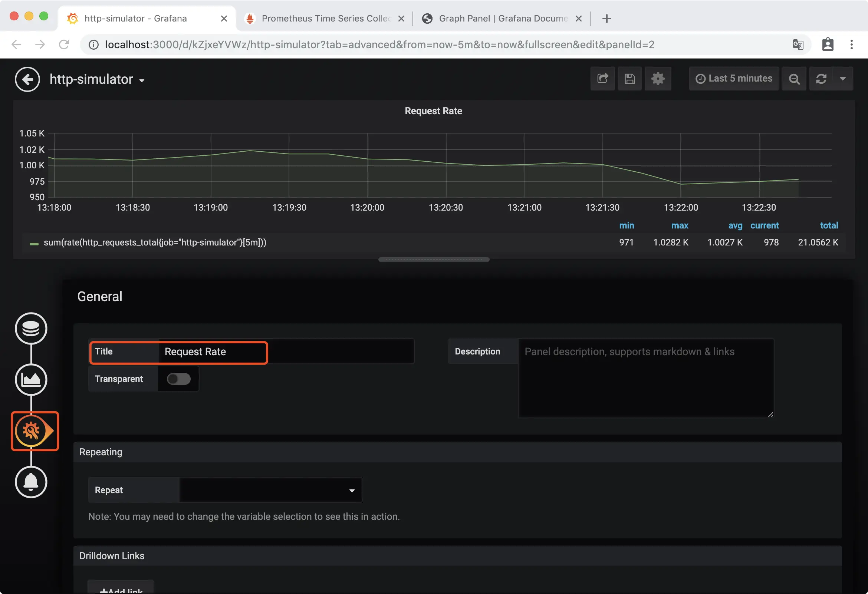Open the Chrome three-dot menu
The height and width of the screenshot is (594, 868).
(852, 44)
